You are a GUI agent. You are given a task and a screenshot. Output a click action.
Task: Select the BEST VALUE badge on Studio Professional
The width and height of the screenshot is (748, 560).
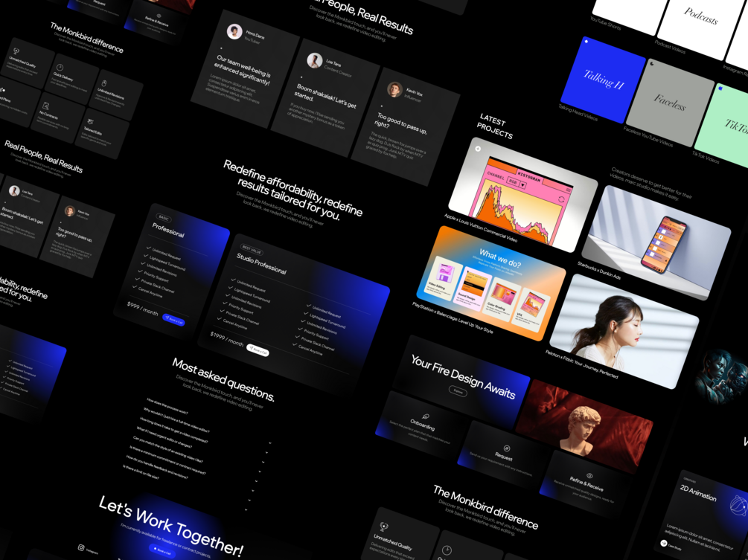252,249
